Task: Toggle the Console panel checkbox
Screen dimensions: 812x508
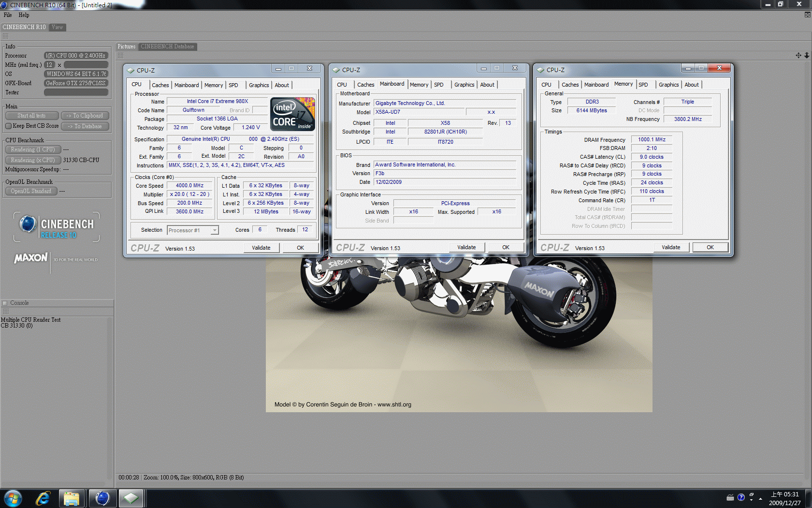Action: (5, 303)
